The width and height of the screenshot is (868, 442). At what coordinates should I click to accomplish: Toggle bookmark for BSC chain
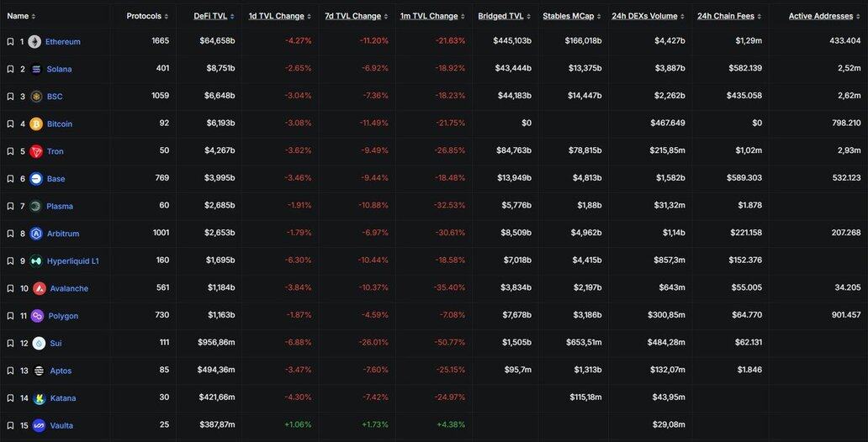point(10,97)
